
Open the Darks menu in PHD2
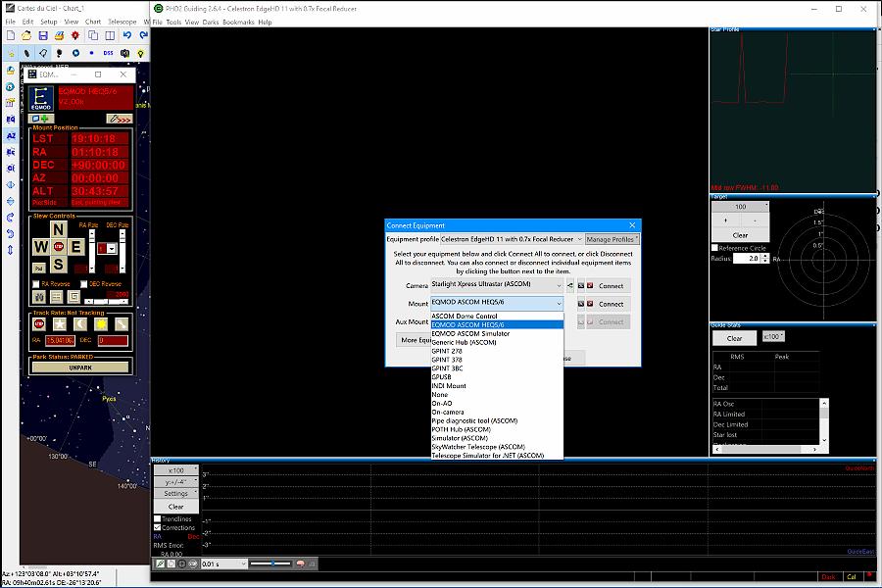pos(211,22)
